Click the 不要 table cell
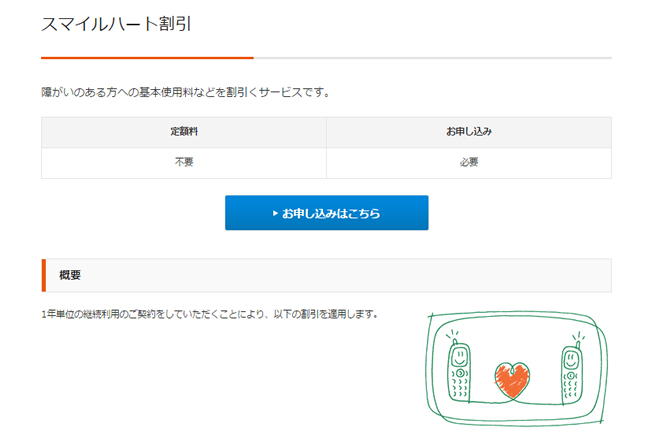This screenshot has height=439, width=659. coord(184,163)
